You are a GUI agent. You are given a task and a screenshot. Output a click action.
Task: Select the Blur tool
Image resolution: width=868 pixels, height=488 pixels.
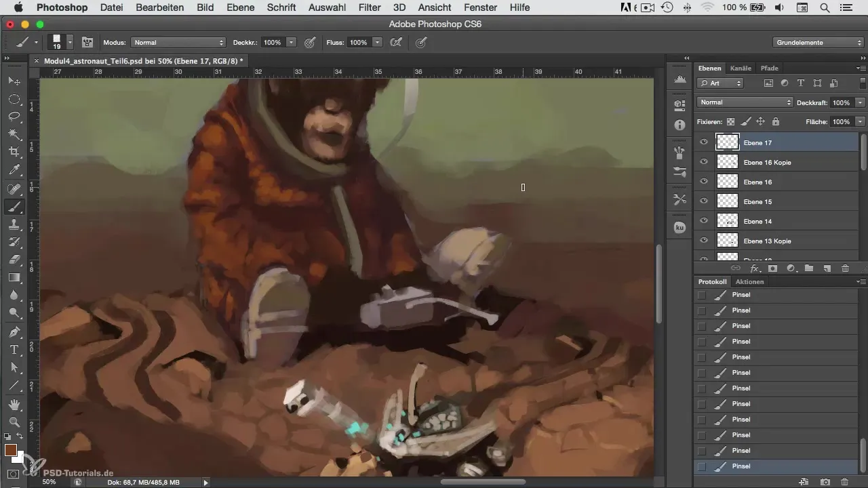click(14, 295)
